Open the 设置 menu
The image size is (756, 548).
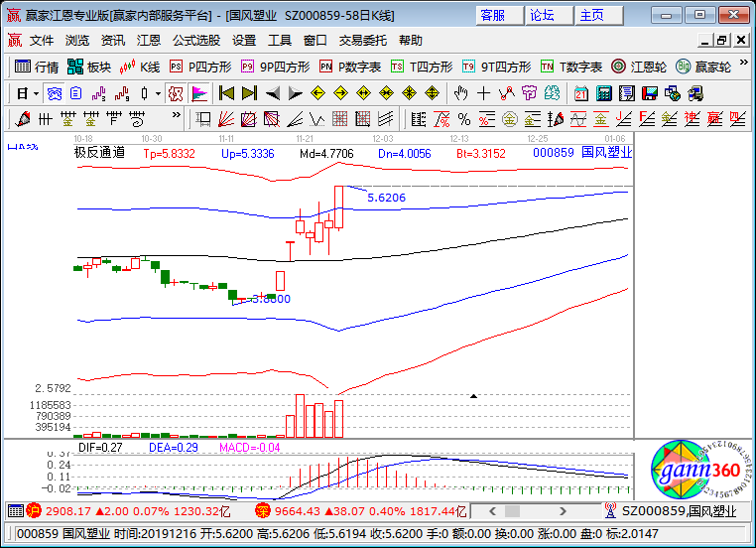click(244, 41)
